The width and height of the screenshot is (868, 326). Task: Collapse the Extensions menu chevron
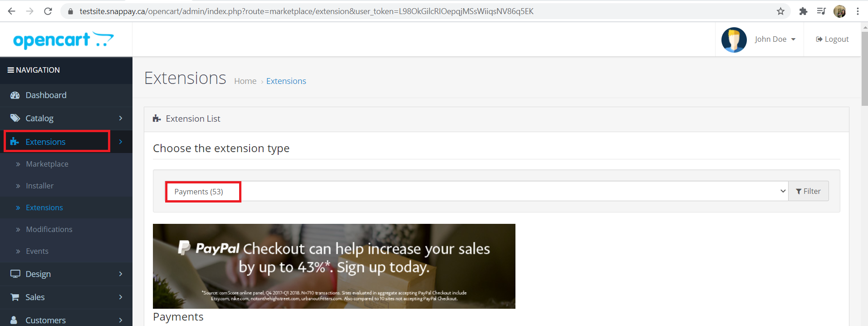point(121,142)
